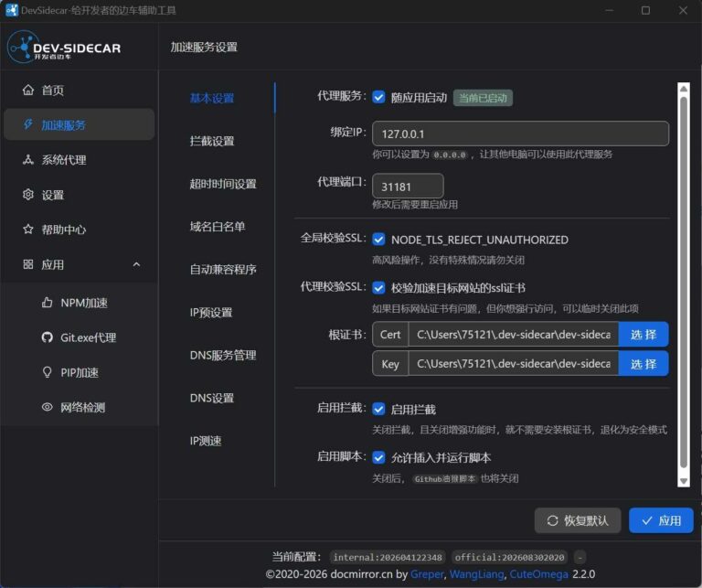Toggle NODE_TLS_REJECT_UNAUTHORIZED checkbox
Image resolution: width=702 pixels, height=588 pixels.
click(x=378, y=240)
